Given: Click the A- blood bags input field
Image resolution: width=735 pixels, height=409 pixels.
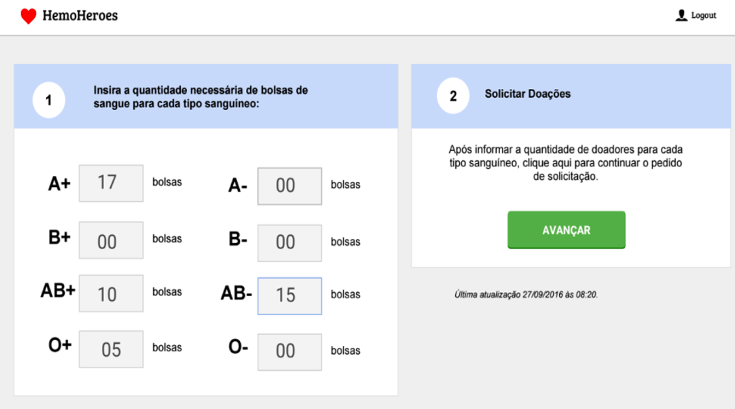Looking at the screenshot, I should pyautogui.click(x=289, y=185).
